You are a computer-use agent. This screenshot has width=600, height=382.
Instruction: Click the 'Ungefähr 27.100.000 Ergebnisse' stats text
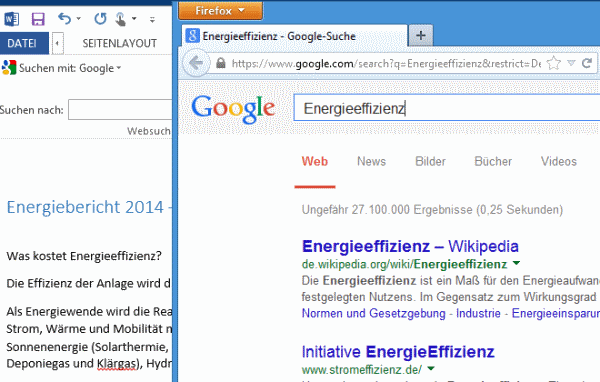(x=432, y=210)
